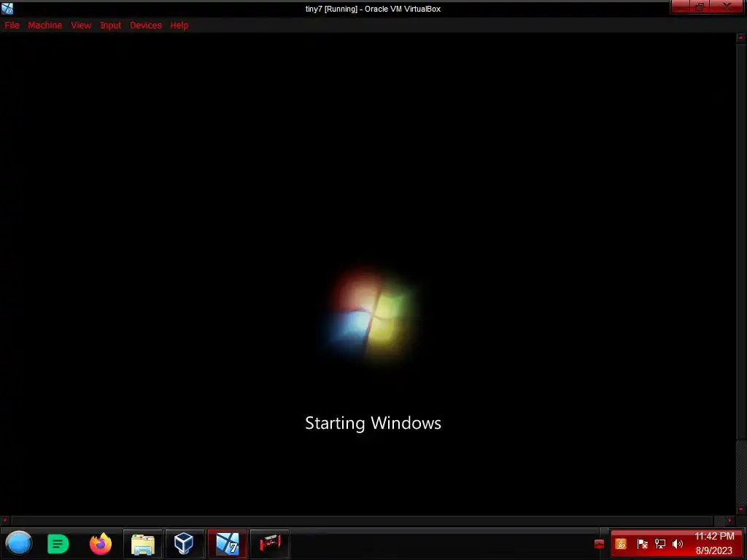Open the Start orb on the taskbar

click(x=18, y=543)
